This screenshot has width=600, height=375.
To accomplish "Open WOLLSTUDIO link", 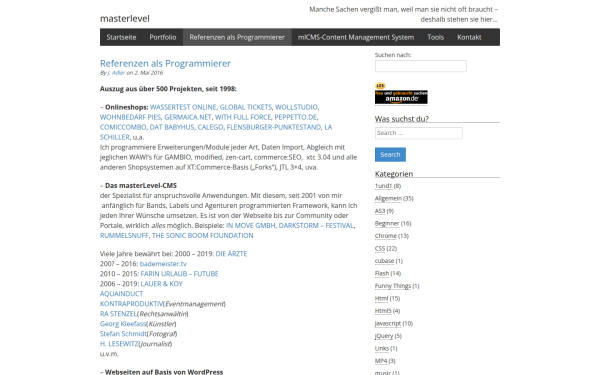I will [x=297, y=107].
